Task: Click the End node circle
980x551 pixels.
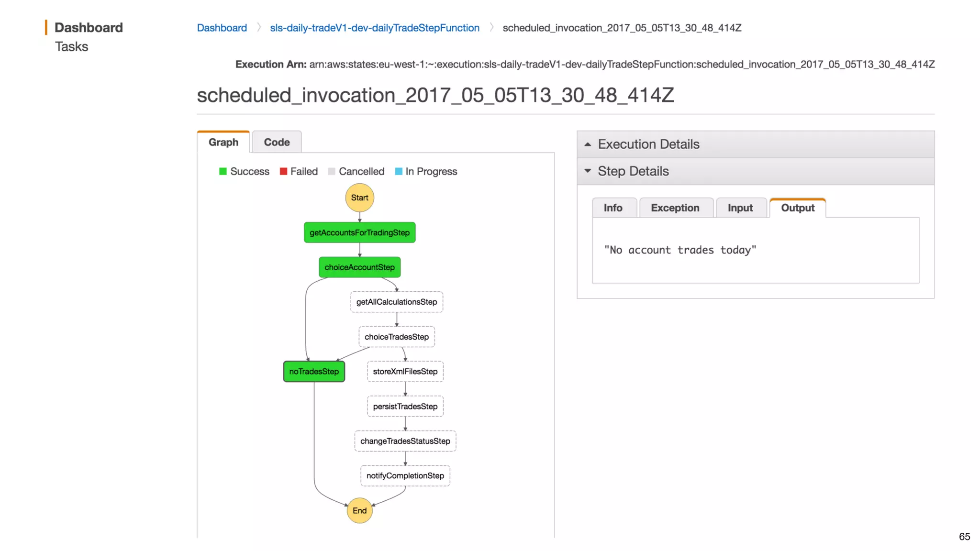Action: (359, 510)
